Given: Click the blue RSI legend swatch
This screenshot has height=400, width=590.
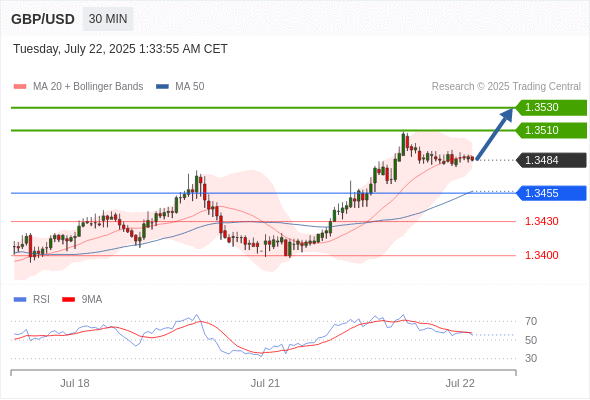Looking at the screenshot, I should coord(20,300).
